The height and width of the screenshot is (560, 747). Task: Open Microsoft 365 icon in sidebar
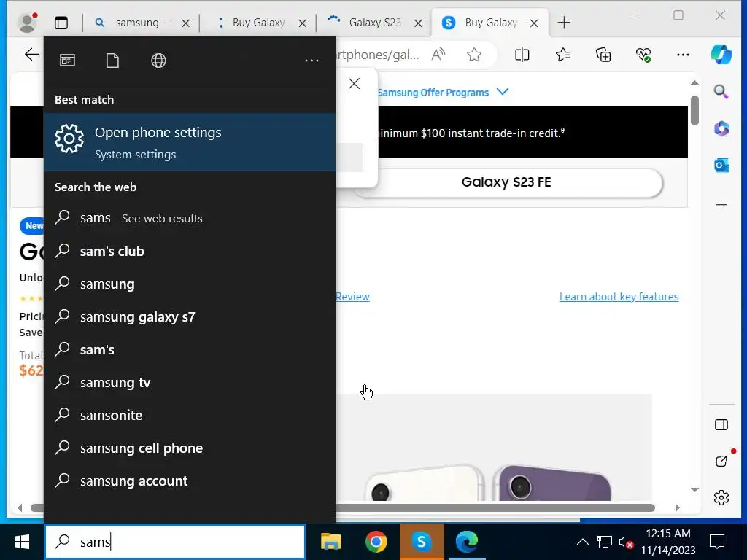tap(721, 128)
